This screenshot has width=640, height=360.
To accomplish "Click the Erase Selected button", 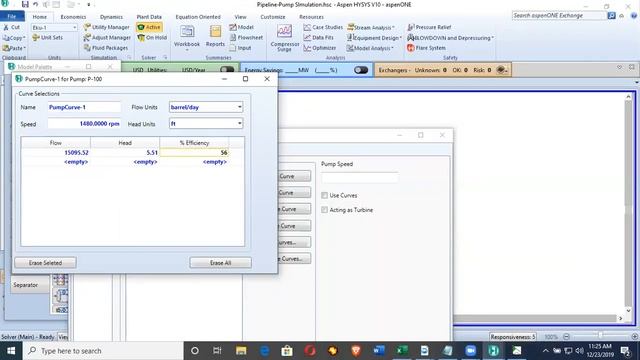I will 45,263.
